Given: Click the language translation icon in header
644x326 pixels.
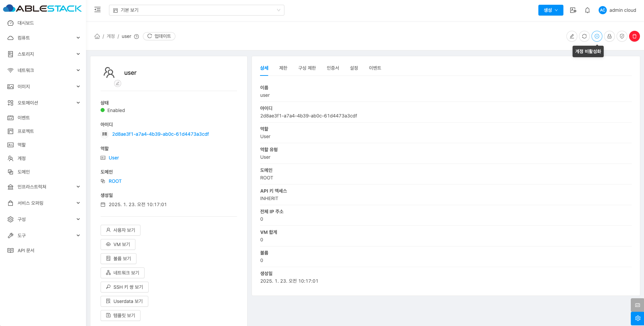Looking at the screenshot, I should (x=573, y=10).
